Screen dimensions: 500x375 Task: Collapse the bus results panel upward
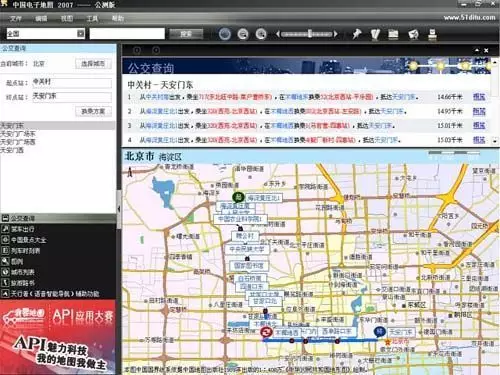tap(477, 50)
